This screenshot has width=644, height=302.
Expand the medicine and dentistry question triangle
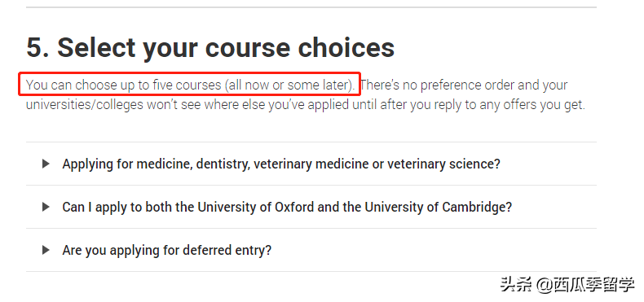coord(46,164)
